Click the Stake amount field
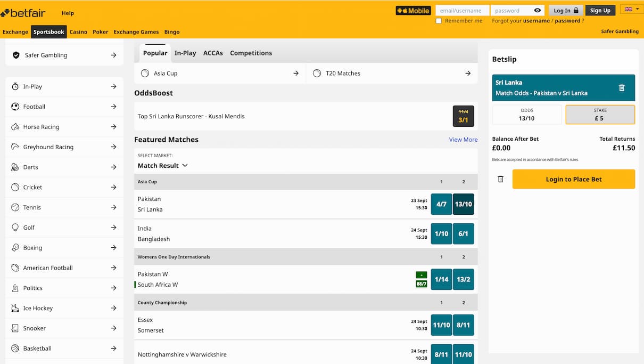644x364 pixels. point(600,115)
